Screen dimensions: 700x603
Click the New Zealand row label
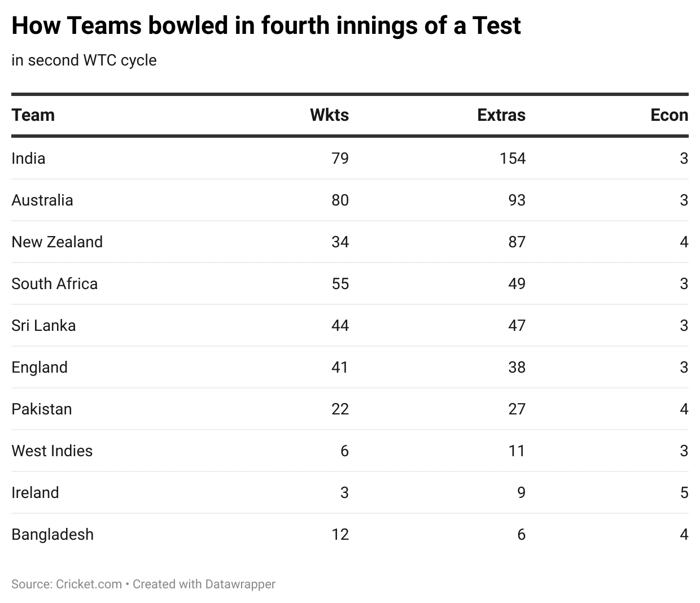(x=57, y=242)
